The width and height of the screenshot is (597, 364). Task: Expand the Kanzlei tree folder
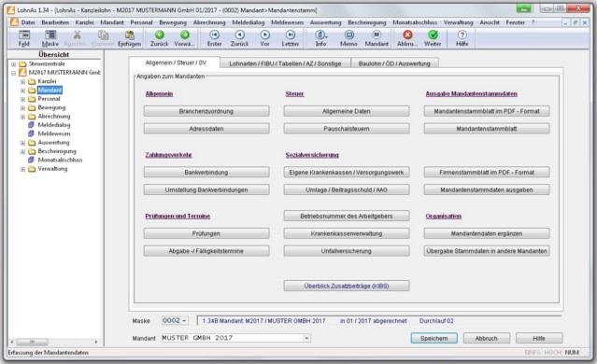[x=22, y=81]
